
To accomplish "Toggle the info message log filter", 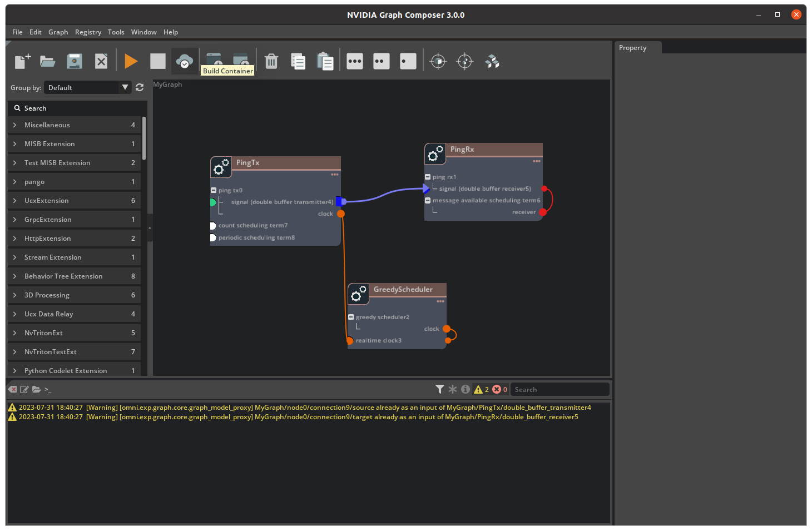I will click(x=466, y=389).
